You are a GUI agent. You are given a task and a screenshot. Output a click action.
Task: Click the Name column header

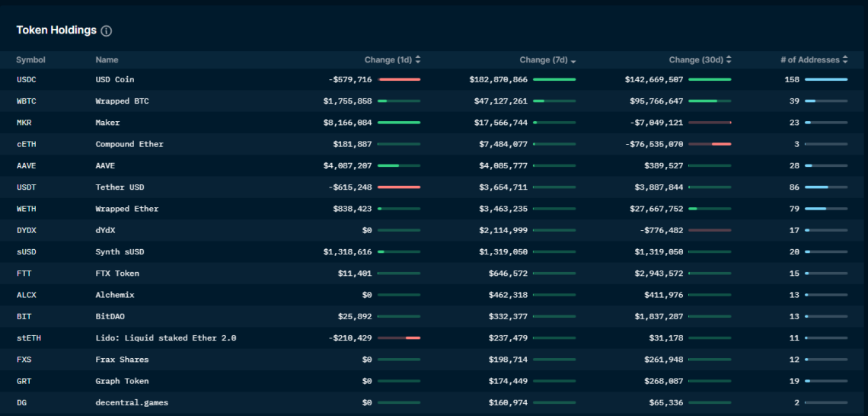point(107,60)
